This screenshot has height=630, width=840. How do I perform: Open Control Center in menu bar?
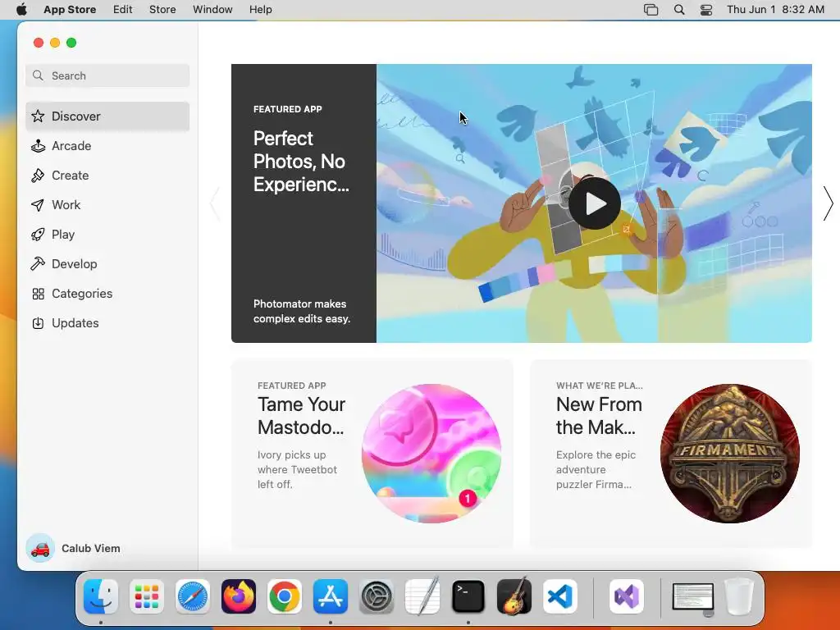pyautogui.click(x=706, y=10)
